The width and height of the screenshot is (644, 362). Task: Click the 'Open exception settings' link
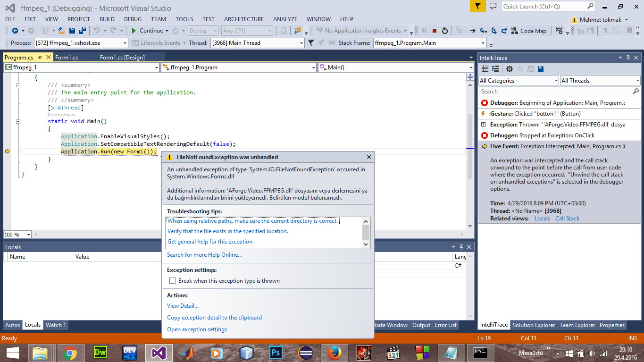(197, 329)
